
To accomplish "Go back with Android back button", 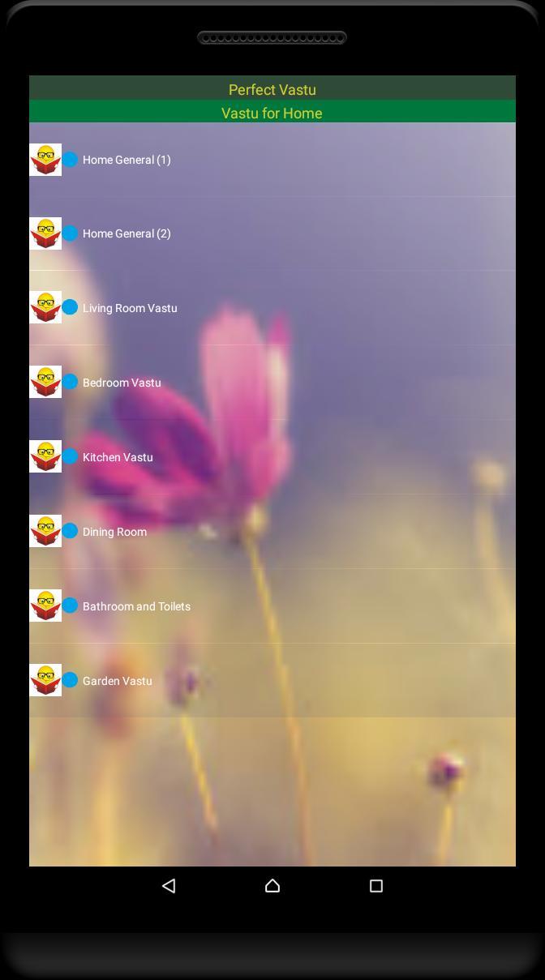I will 169,886.
